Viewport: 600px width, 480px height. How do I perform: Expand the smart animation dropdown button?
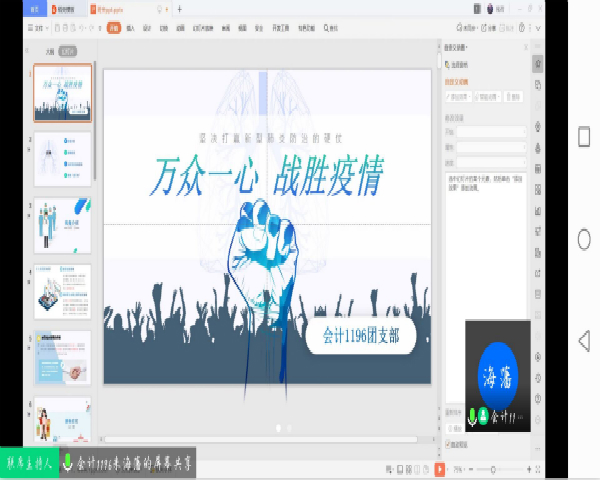(487, 97)
